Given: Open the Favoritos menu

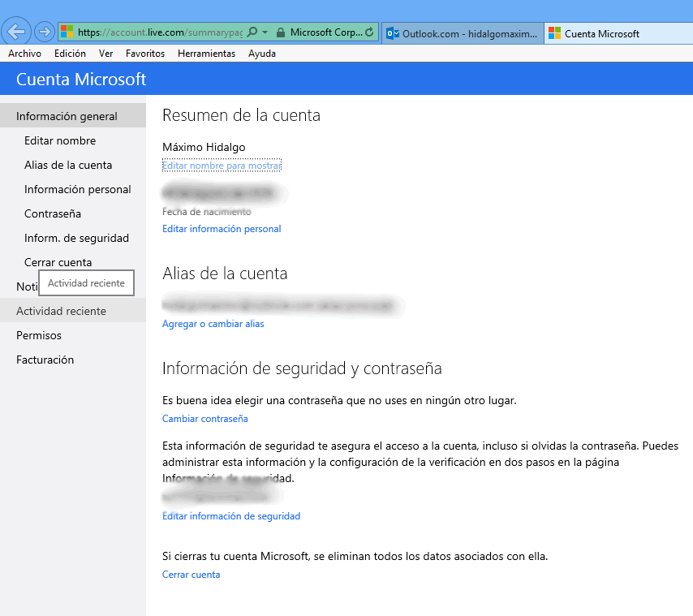Looking at the screenshot, I should tap(145, 54).
